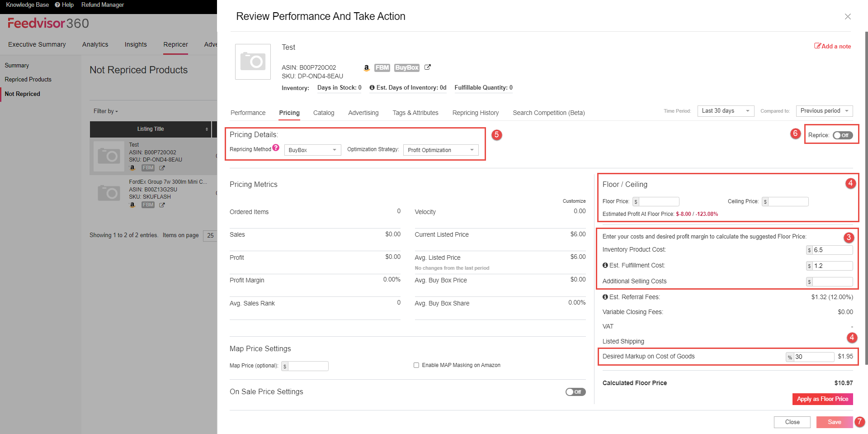Click the Feedvisor360 logo

pyautogui.click(x=48, y=23)
